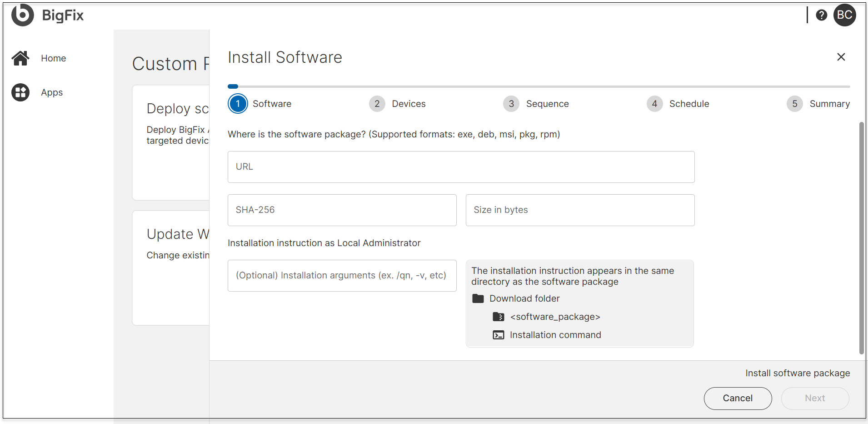Open the Home sidebar icon
Image resolution: width=868 pixels, height=424 pixels.
(20, 58)
